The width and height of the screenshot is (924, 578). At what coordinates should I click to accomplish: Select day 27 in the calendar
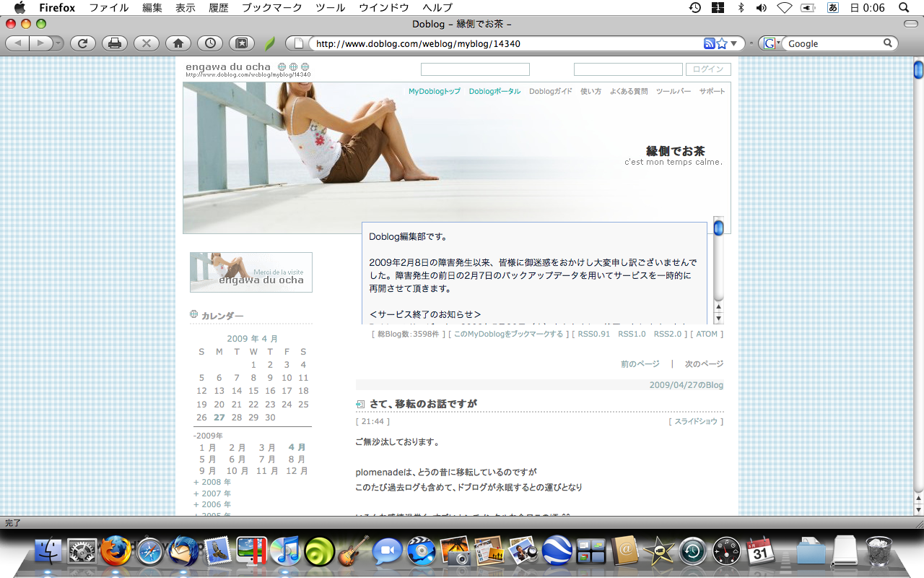click(219, 418)
